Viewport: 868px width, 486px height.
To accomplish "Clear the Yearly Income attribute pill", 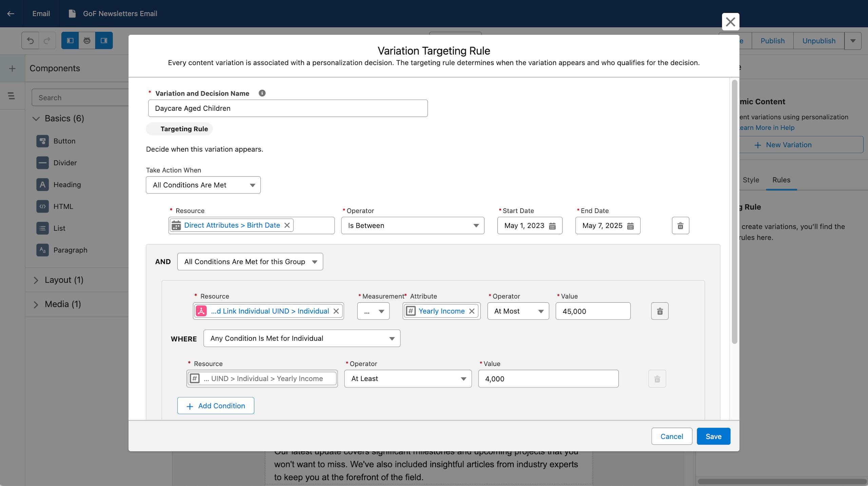I will point(472,311).
